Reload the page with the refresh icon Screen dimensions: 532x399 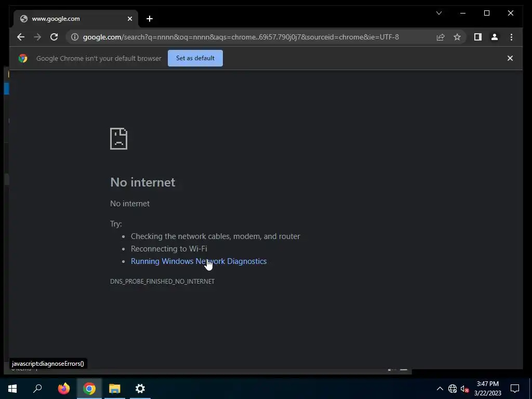coord(54,37)
